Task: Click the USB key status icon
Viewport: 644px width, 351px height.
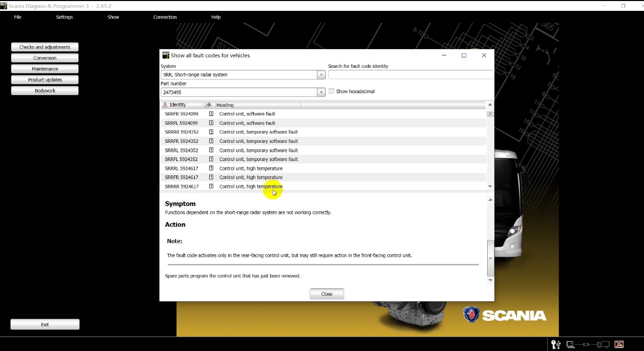Action: click(555, 344)
